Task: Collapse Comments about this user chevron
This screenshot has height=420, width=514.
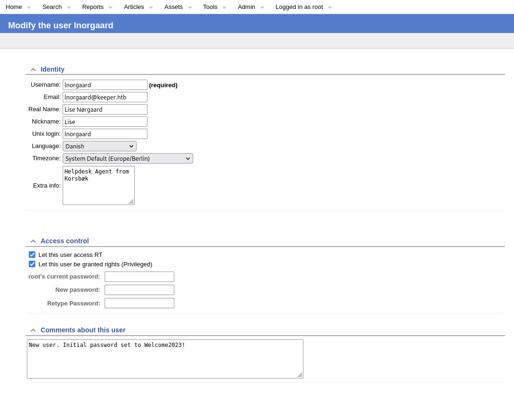Action: coord(33,330)
